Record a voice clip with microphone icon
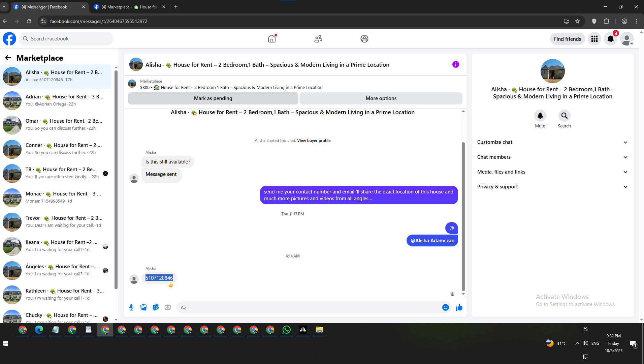This screenshot has height=364, width=644. point(131,307)
